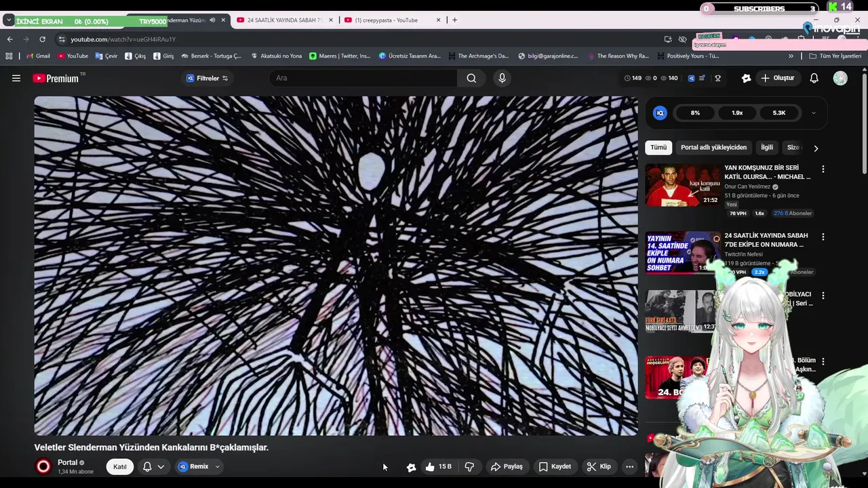This screenshot has height=488, width=868.
Task: Open the Chrome apps grid in bookmarks bar
Action: point(9,56)
